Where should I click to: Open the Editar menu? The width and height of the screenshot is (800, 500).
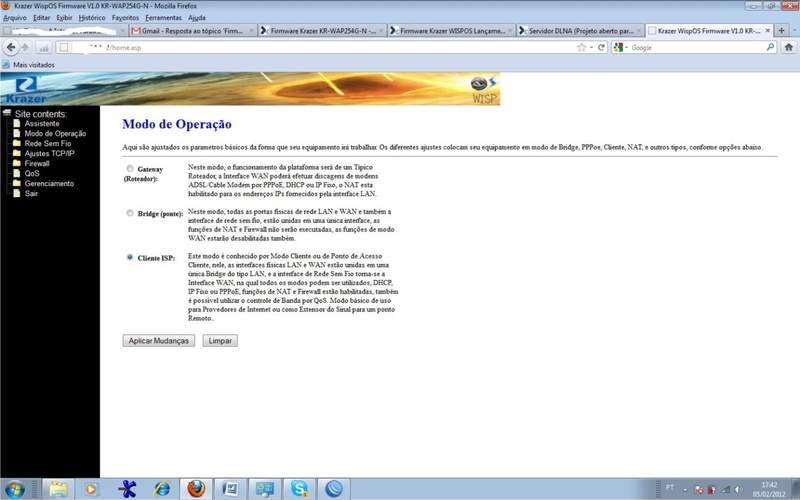[41, 18]
